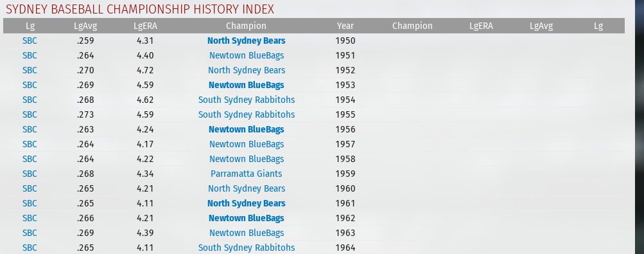
Task: Select LgERA value 4.17
Action: click(x=145, y=144)
